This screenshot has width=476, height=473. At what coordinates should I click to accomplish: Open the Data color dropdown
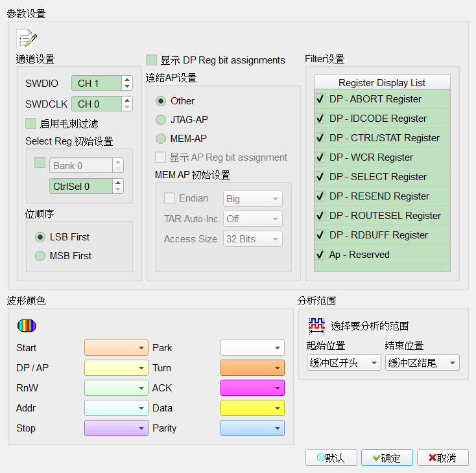coord(252,408)
